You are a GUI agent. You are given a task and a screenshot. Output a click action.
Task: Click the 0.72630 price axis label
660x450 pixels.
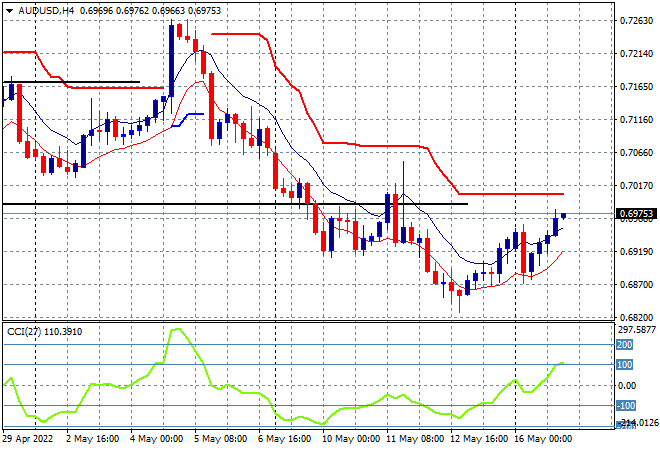point(636,21)
